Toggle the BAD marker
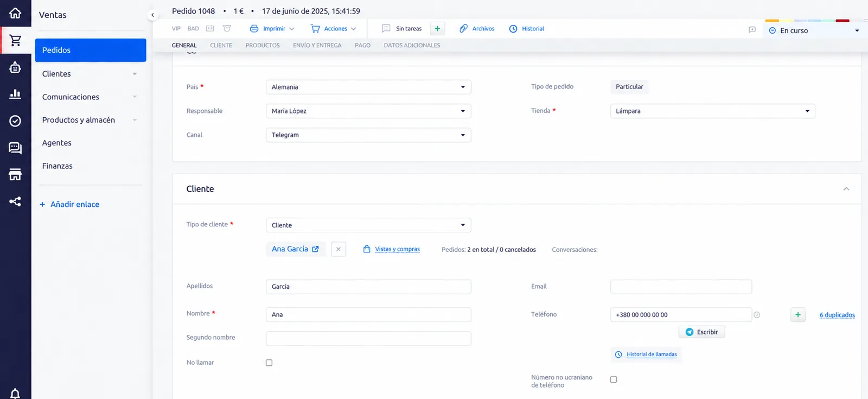 [x=193, y=29]
